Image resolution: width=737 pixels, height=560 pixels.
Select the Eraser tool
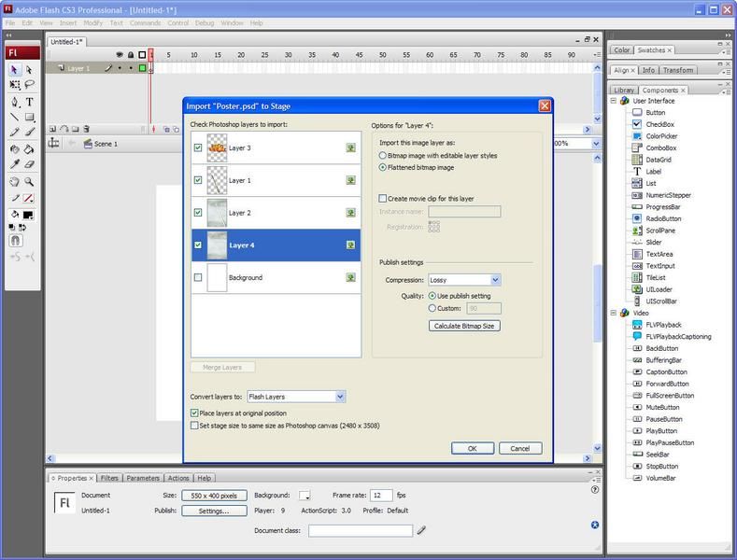[29, 164]
